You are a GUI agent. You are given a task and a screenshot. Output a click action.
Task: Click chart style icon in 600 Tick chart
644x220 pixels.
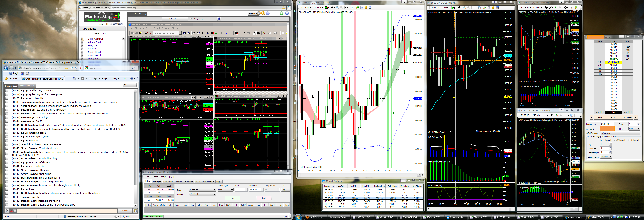click(x=327, y=8)
